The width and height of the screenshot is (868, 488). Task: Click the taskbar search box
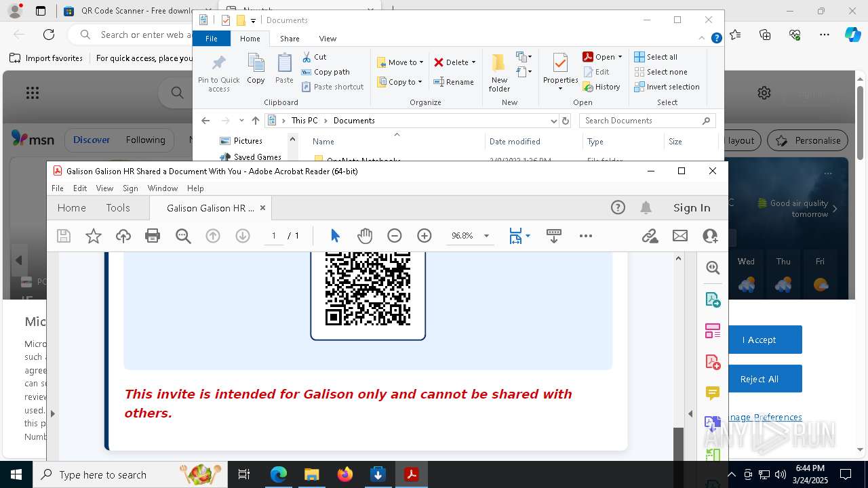[130, 474]
